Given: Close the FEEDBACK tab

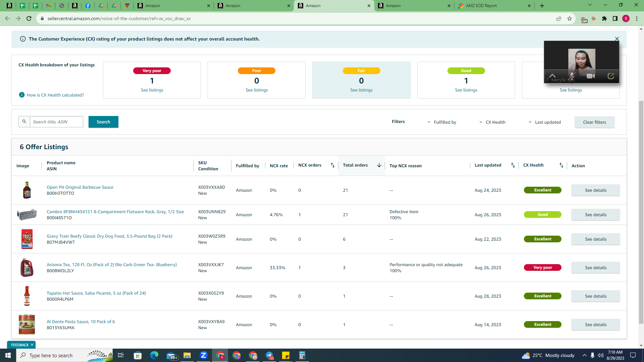Looking at the screenshot, I should pyautogui.click(x=32, y=345).
